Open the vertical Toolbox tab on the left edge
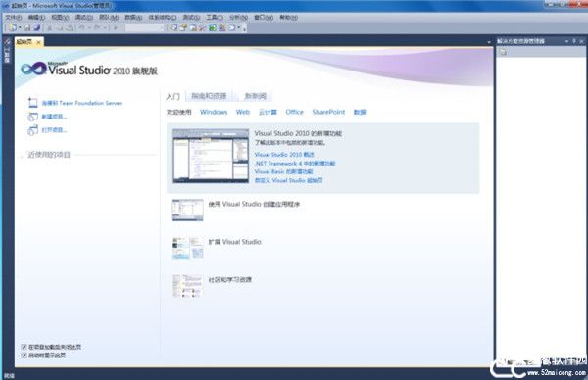Image resolution: width=588 pixels, height=380 pixels. pyautogui.click(x=7, y=51)
